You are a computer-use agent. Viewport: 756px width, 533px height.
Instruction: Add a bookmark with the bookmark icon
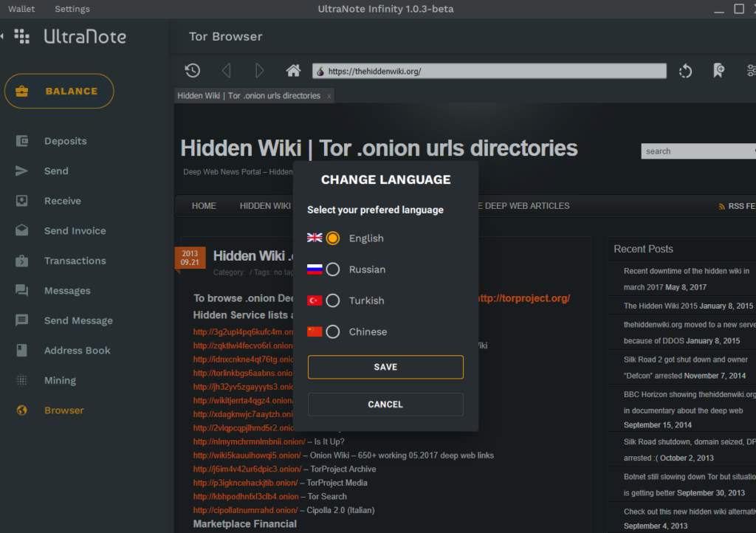tap(718, 70)
